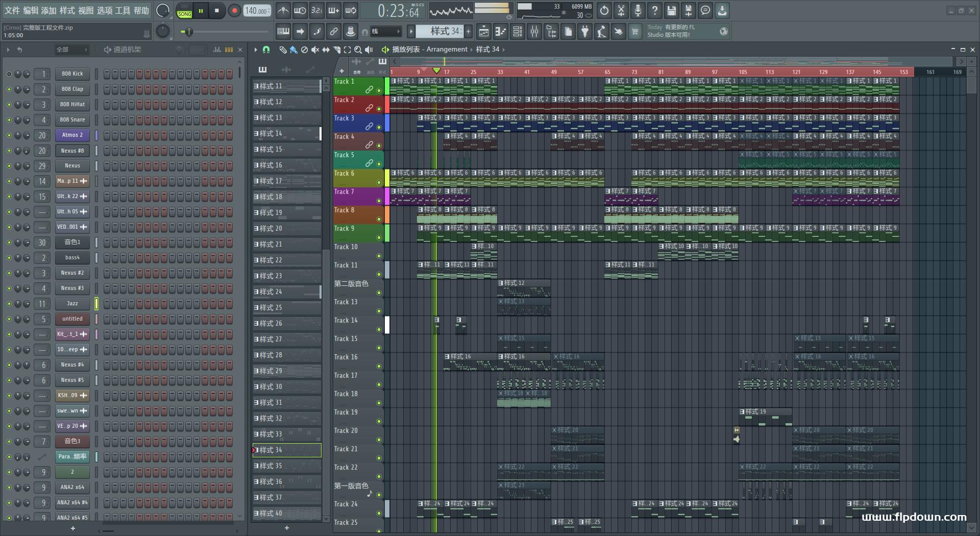Open the 文件 menu

click(12, 11)
